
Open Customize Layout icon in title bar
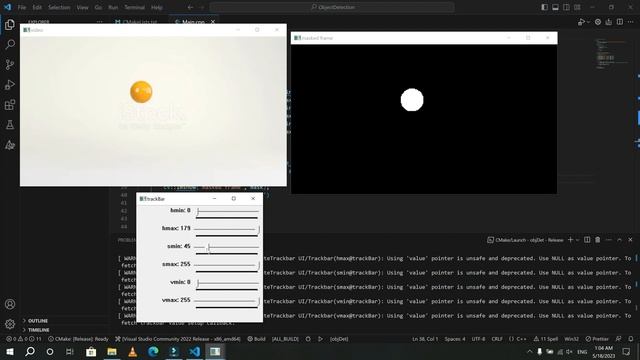(577, 7)
